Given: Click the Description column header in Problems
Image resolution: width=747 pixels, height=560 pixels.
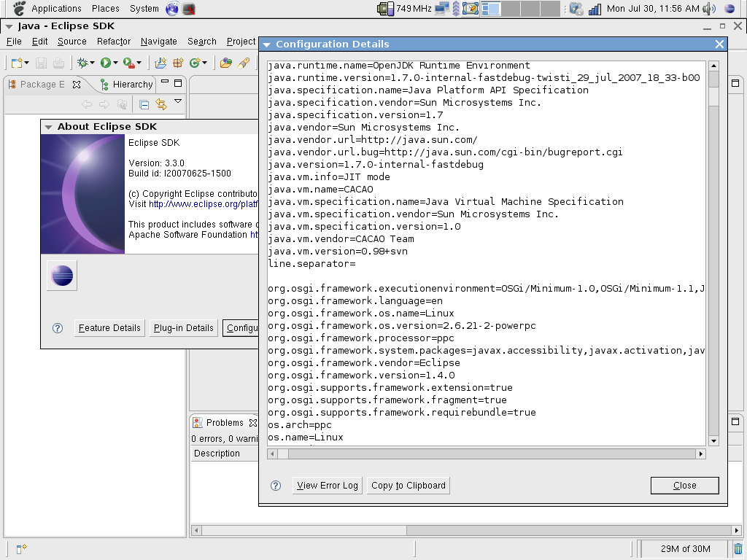Looking at the screenshot, I should [x=225, y=454].
